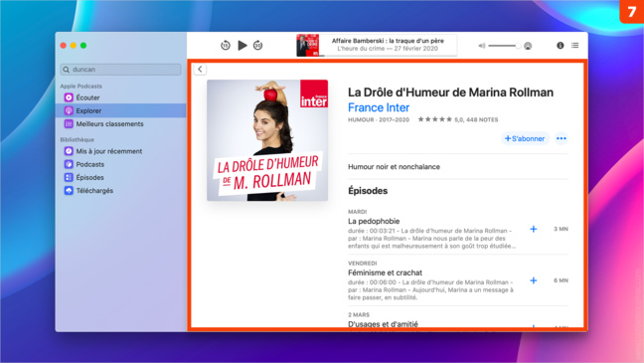Open Meilleurs classements section

click(121, 123)
